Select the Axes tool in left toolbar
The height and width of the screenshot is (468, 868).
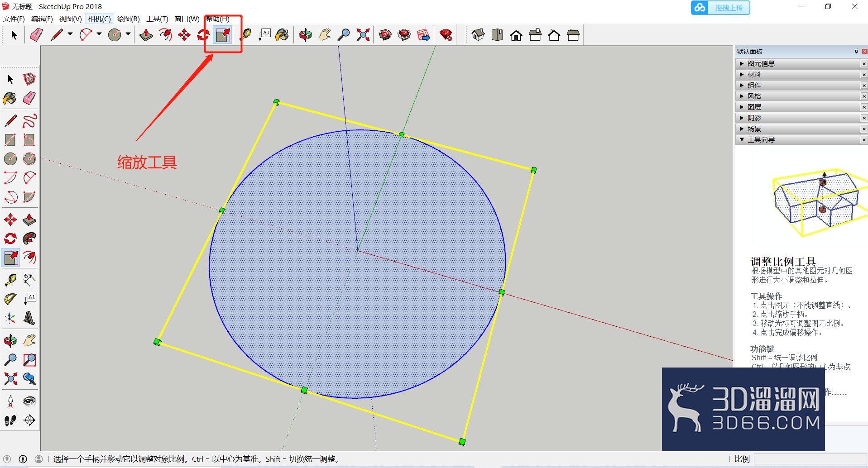point(10,318)
